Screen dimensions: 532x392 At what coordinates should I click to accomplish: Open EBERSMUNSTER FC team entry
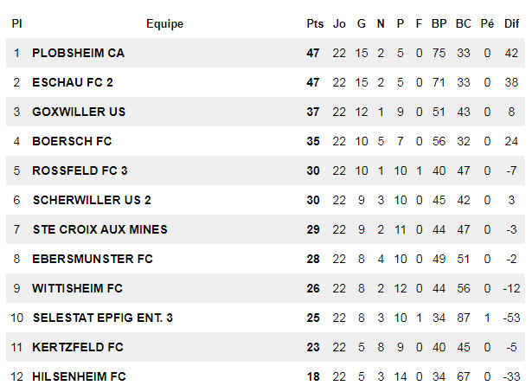coord(93,259)
